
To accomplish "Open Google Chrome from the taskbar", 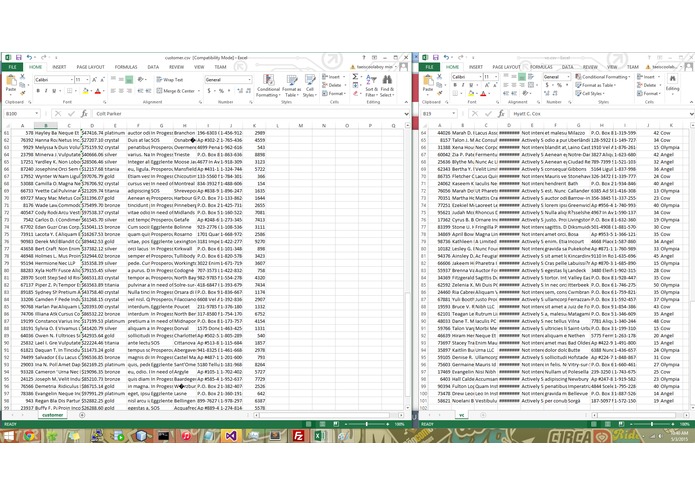I will click(x=30, y=436).
